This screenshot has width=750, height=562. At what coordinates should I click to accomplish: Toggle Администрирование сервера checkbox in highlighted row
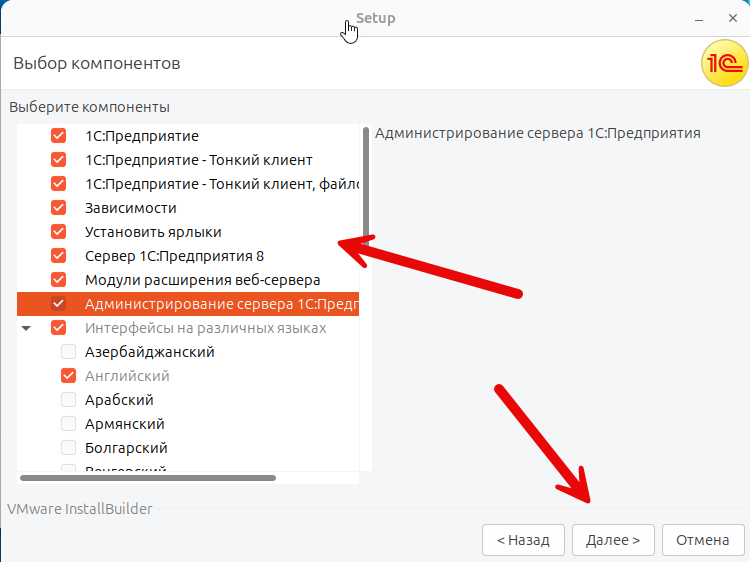(x=59, y=304)
